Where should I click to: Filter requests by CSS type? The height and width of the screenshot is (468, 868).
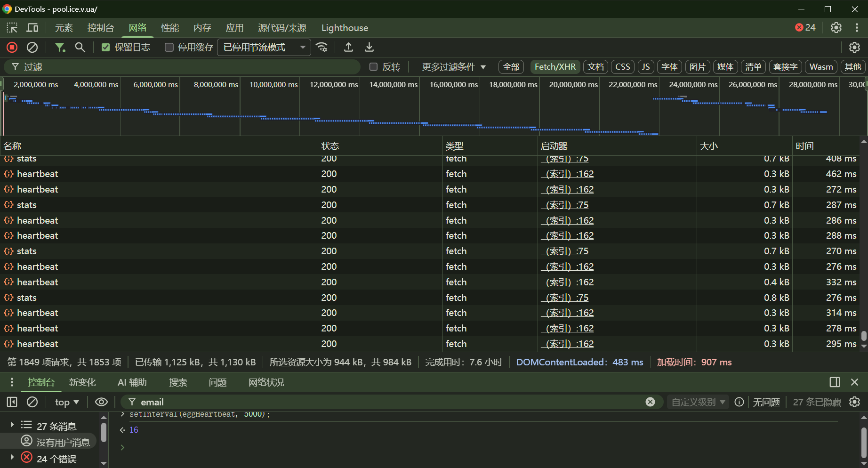click(x=622, y=67)
